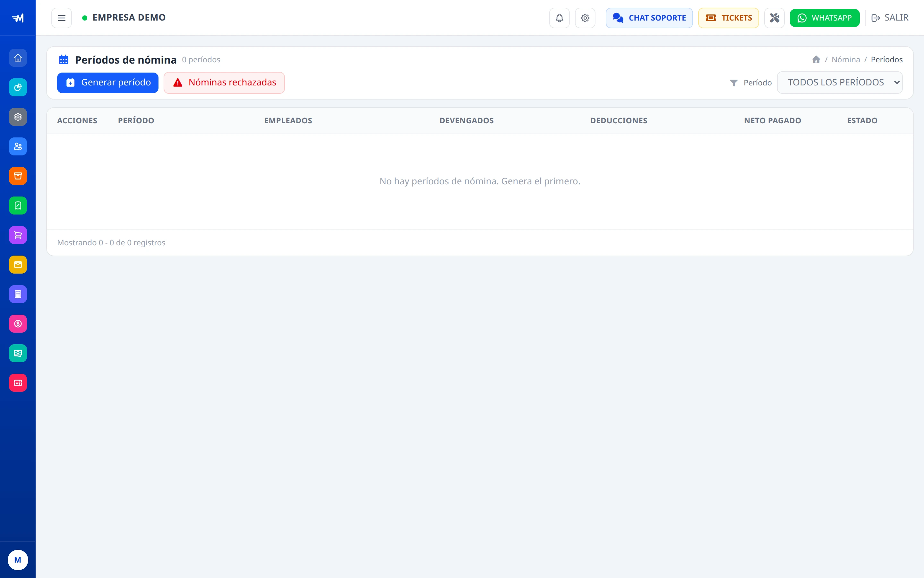Expand the TODOS LOS PERÍODOS dropdown

840,83
